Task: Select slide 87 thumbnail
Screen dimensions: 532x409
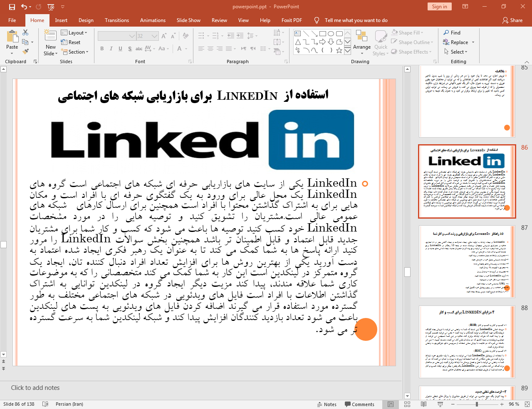Action: [467, 262]
